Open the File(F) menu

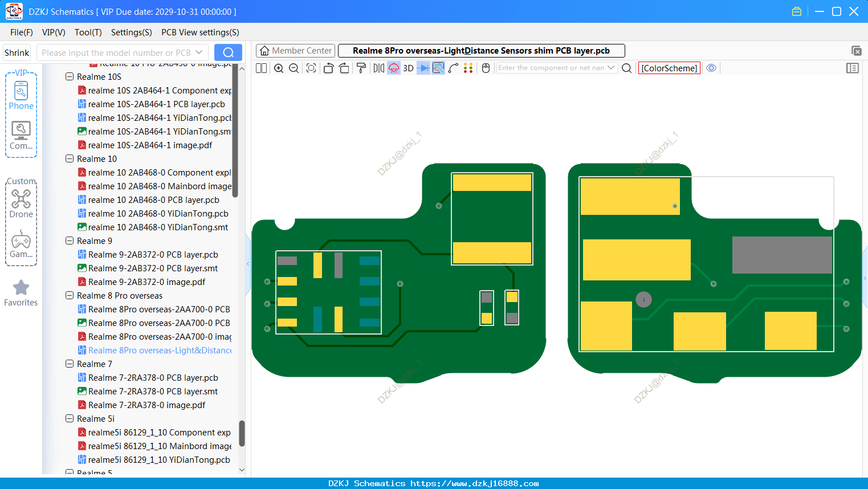(22, 32)
